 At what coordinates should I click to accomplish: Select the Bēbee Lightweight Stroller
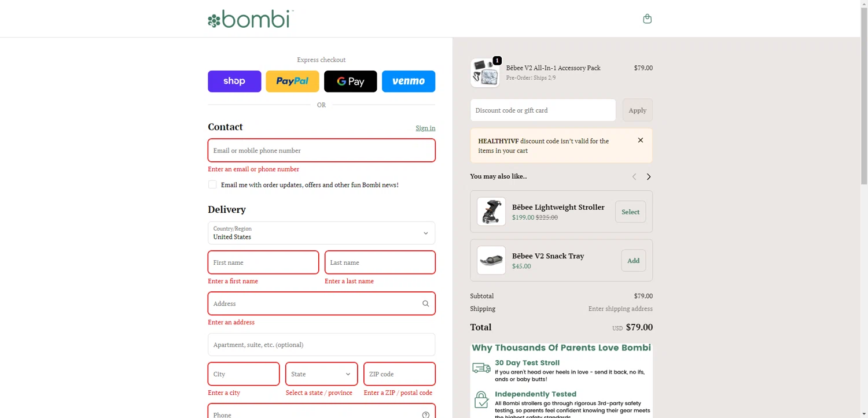[x=630, y=212]
